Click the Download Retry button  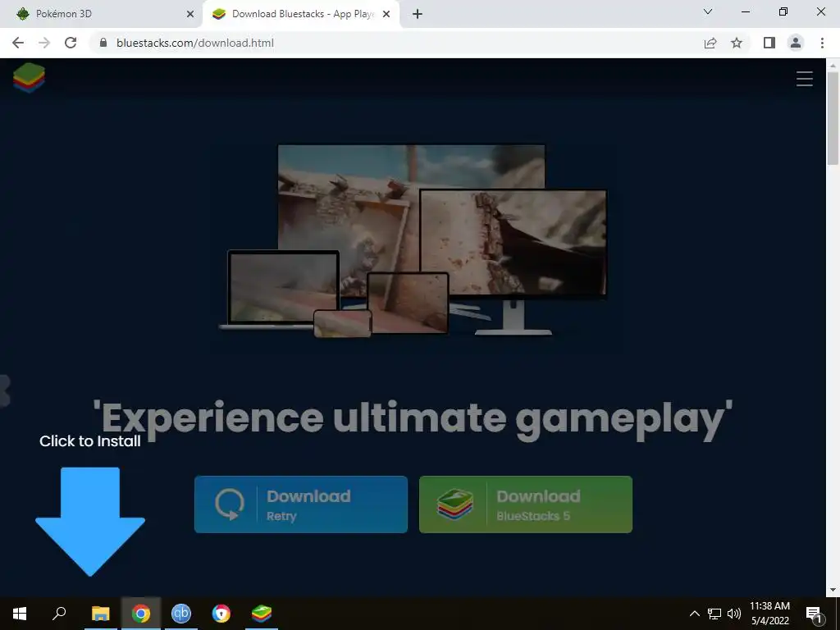click(300, 504)
